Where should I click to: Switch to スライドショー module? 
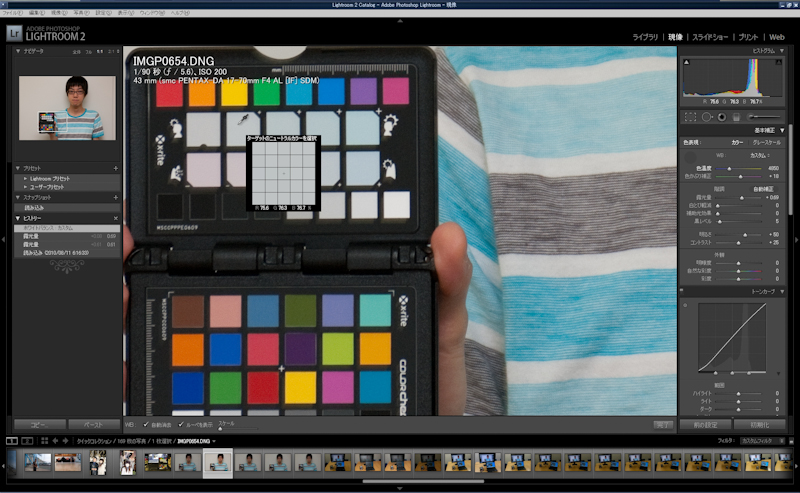point(710,37)
